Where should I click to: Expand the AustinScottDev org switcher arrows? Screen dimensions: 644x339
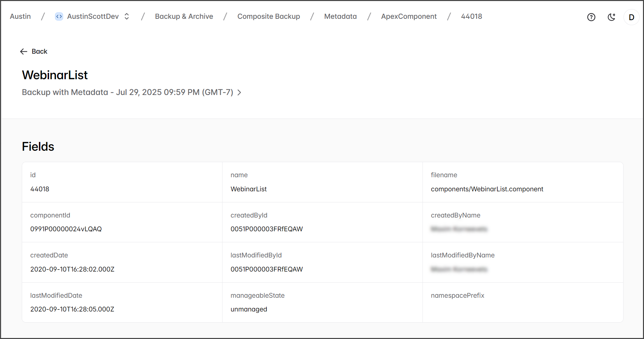coord(127,16)
